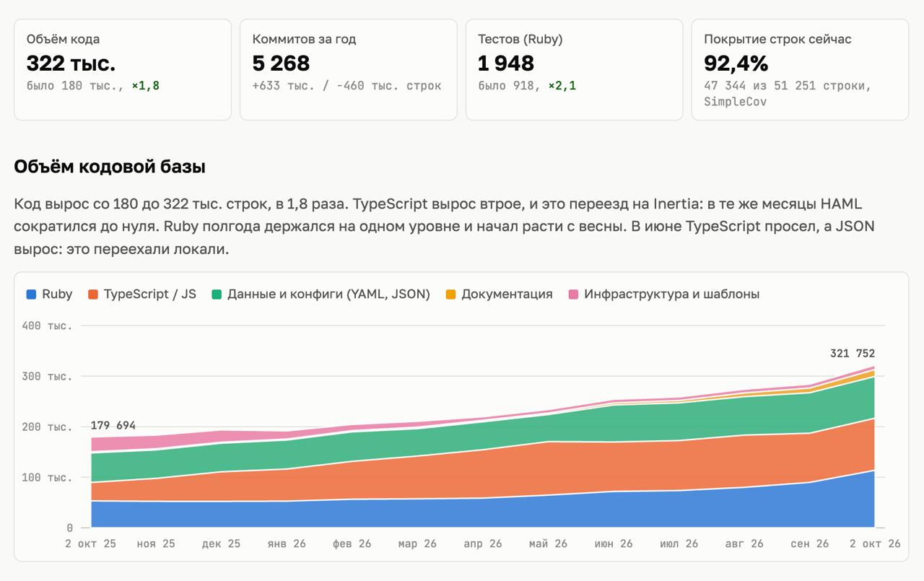Select the "Покрытие строк сейчас" card title
This screenshot has width=924, height=581.
click(777, 39)
